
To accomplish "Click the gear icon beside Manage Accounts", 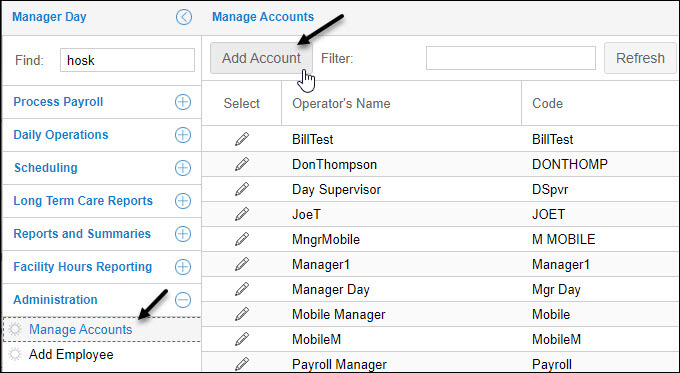I will [x=15, y=329].
